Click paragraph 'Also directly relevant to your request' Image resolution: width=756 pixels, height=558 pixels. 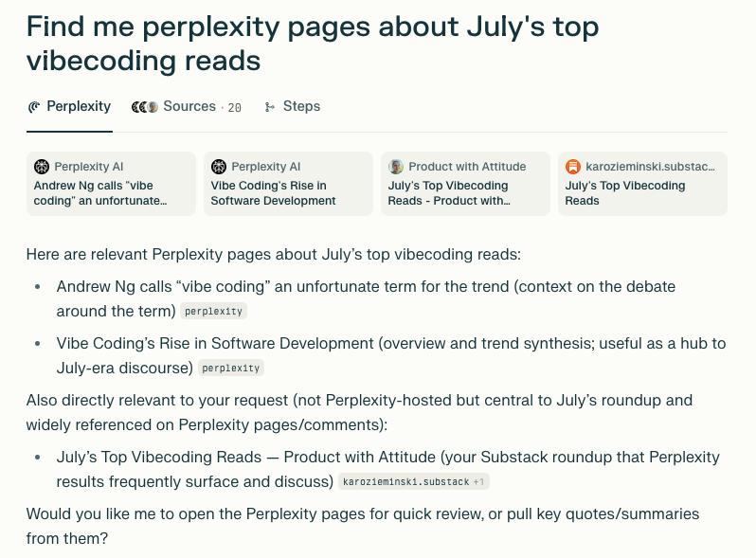[359, 412]
